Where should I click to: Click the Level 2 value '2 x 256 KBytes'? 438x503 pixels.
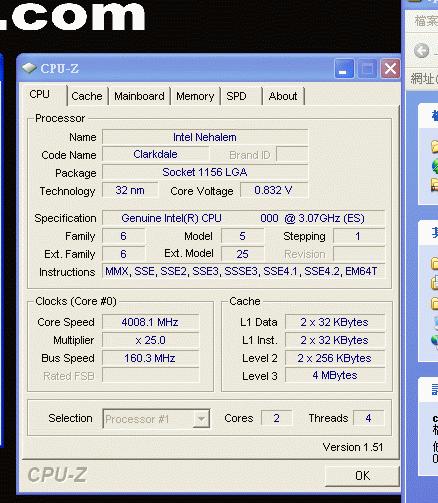coord(335,358)
